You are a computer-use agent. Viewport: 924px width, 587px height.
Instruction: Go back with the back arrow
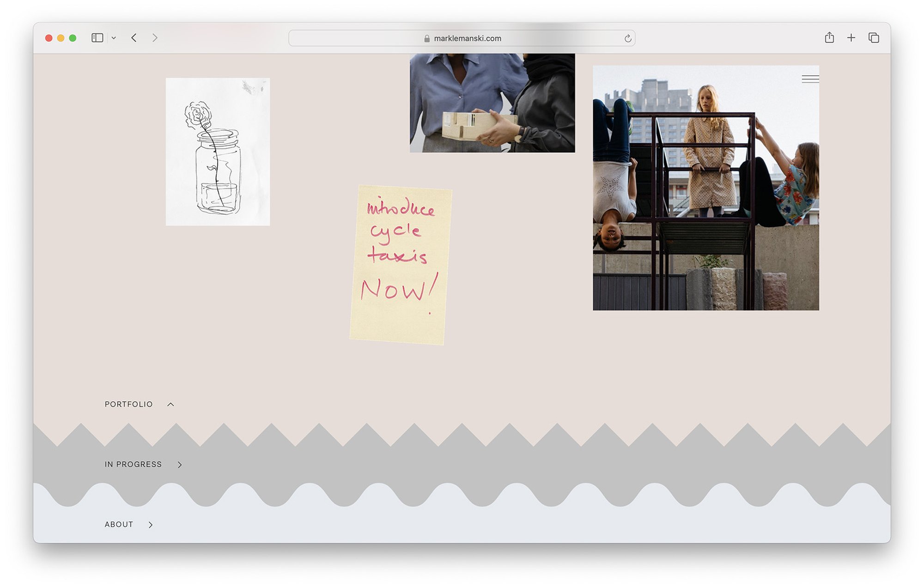click(x=134, y=38)
